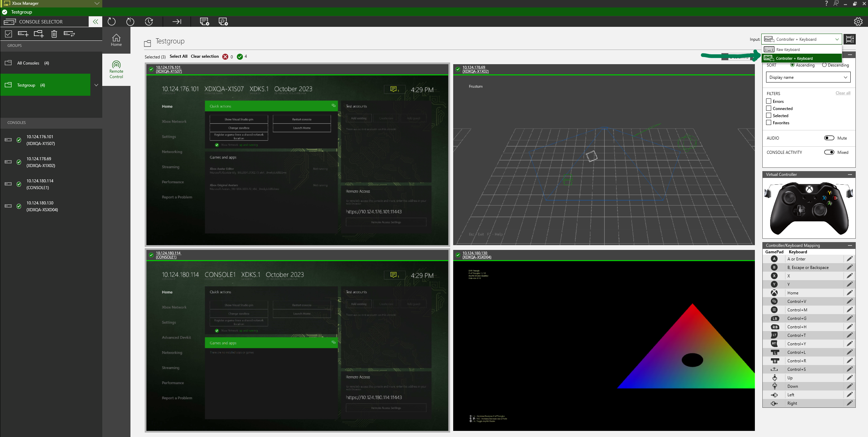Click the add console icon
The width and height of the screenshot is (868, 437).
(23, 34)
